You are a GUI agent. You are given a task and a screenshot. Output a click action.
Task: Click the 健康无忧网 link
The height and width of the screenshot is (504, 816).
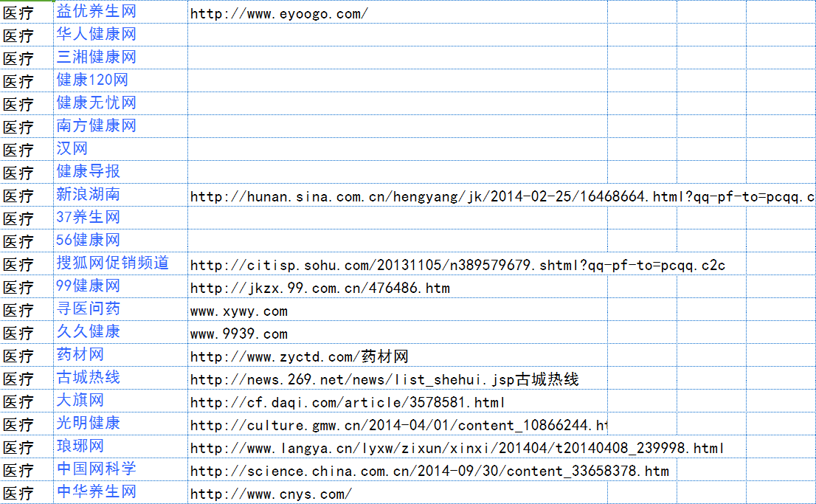(x=96, y=103)
